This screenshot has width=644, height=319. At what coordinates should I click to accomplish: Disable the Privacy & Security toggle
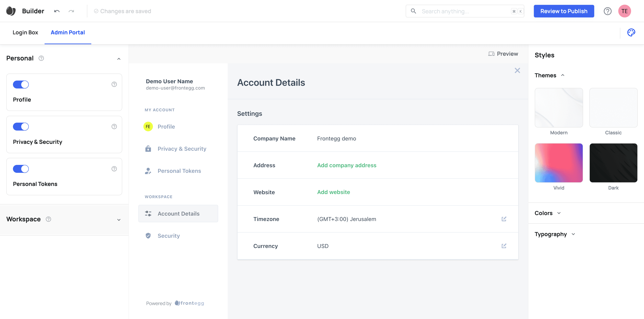click(x=21, y=127)
